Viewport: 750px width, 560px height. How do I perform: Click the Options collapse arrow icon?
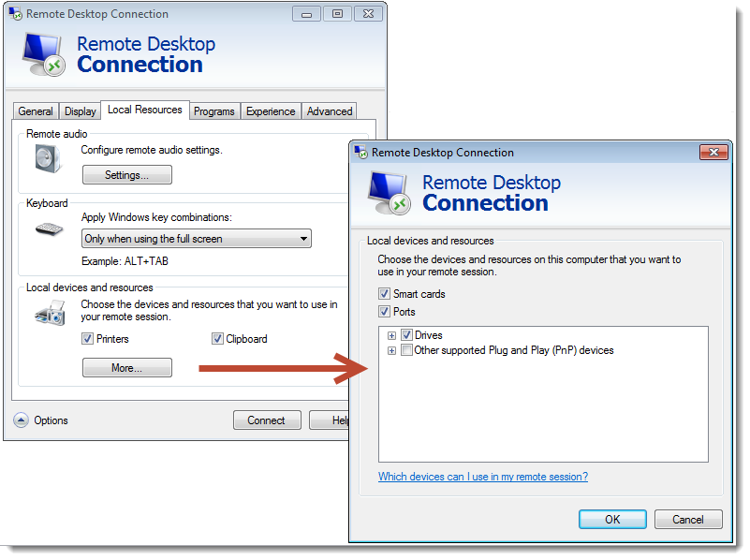(21, 420)
